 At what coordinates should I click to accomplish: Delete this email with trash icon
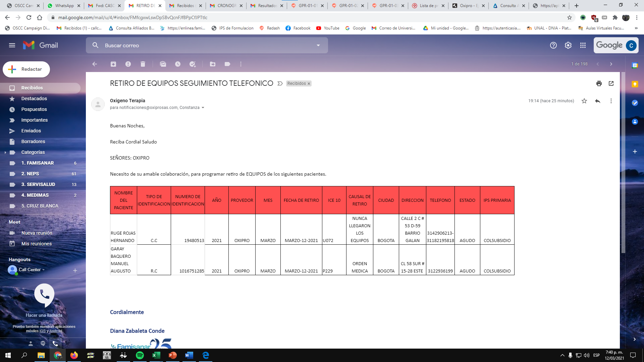click(x=143, y=64)
